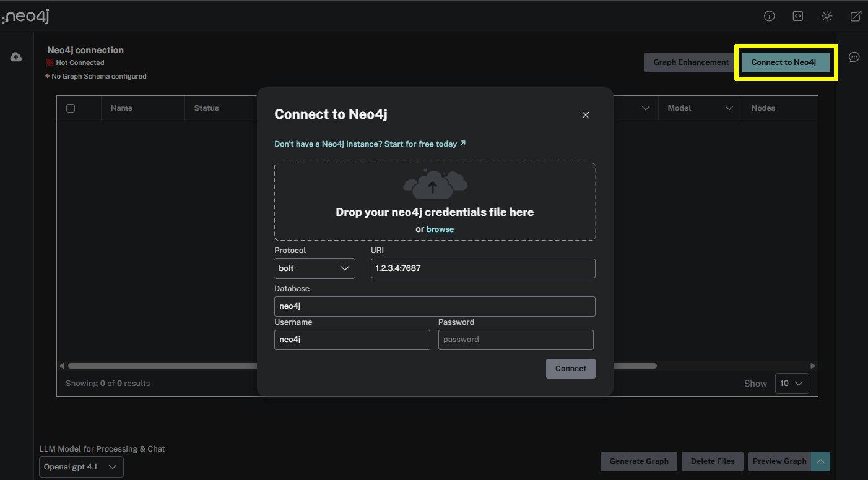The height and width of the screenshot is (480, 868).
Task: Open the column dropdown left of Model
Action: pyautogui.click(x=646, y=108)
